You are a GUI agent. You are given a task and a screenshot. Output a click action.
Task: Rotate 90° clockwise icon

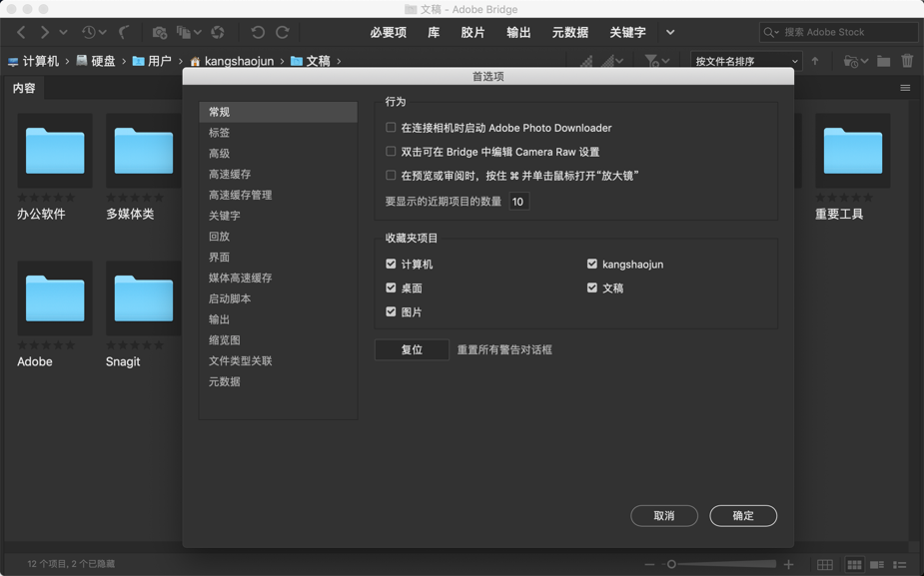pos(283,32)
